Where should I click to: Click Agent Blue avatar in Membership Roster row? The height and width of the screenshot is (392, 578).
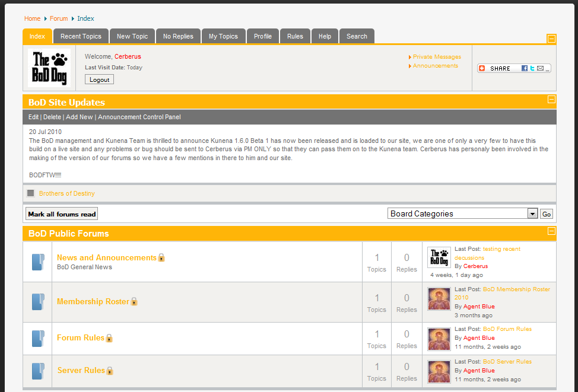click(439, 298)
